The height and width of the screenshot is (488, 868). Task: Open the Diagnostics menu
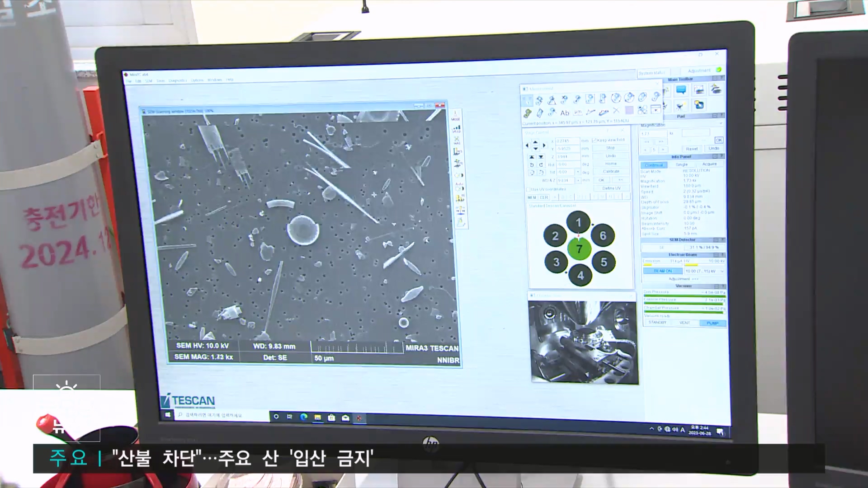point(177,80)
